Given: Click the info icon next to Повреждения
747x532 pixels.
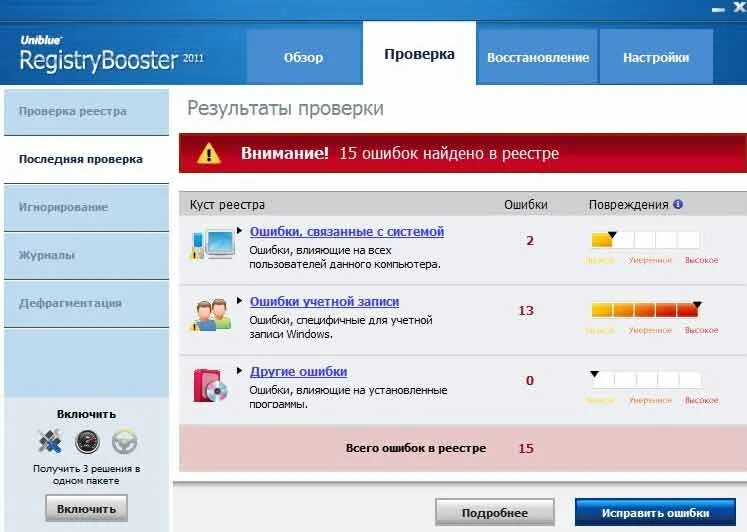Looking at the screenshot, I should click(678, 204).
